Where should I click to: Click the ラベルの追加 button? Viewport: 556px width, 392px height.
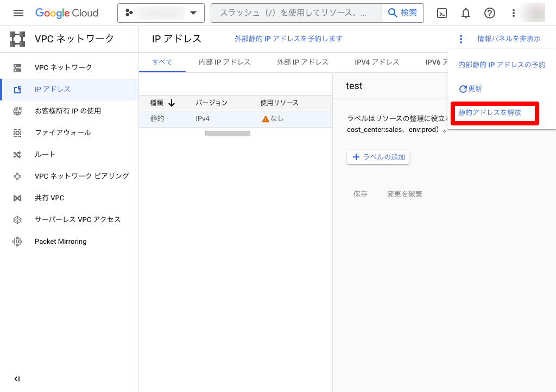point(378,157)
